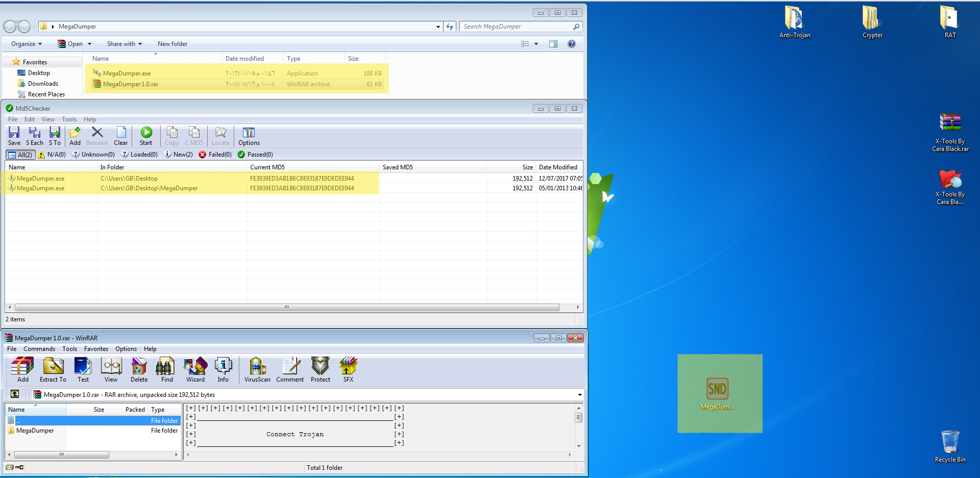Click the Search MegaDumper input field

[x=516, y=27]
